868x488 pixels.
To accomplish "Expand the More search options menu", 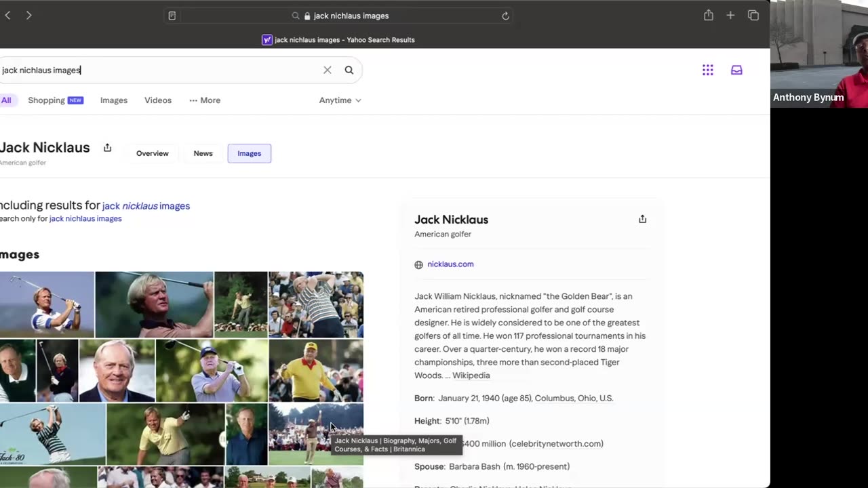I will 205,100.
